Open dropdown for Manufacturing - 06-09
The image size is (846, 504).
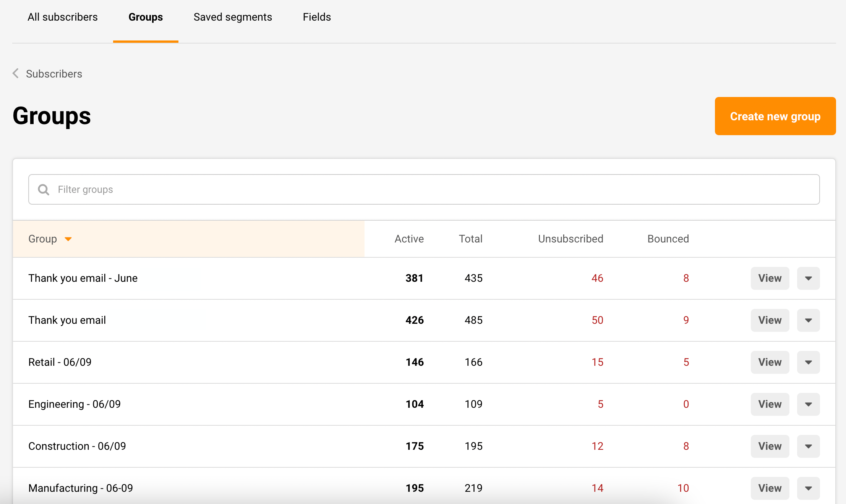pos(808,488)
